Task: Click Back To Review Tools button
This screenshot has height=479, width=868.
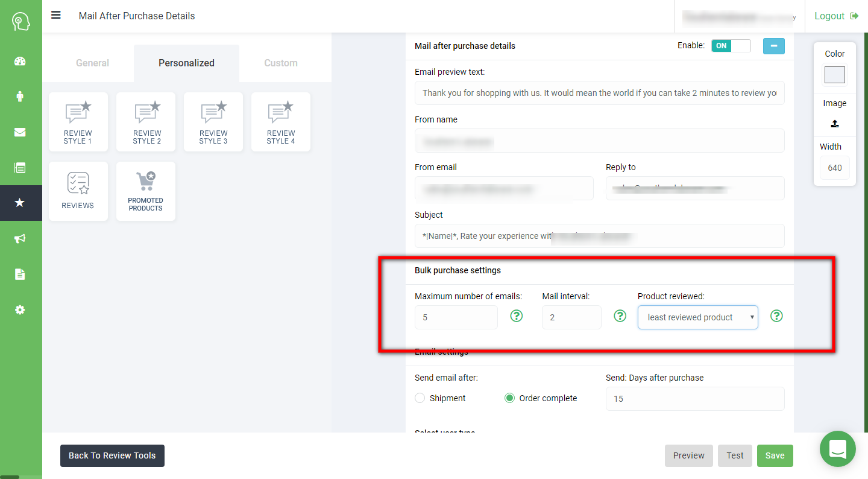Action: coord(112,455)
